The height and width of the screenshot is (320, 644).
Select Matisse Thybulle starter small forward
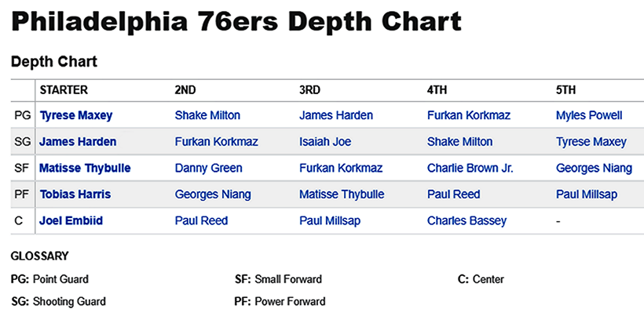click(85, 168)
